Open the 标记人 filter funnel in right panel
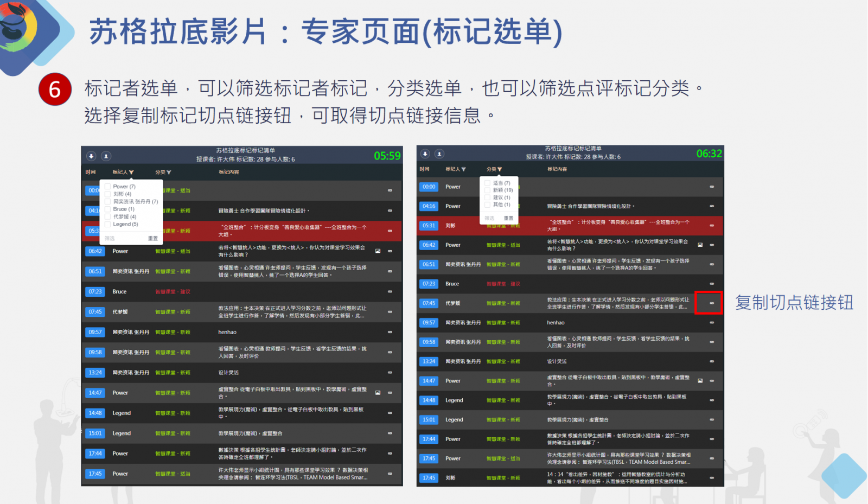This screenshot has height=504, width=868. pos(463,169)
